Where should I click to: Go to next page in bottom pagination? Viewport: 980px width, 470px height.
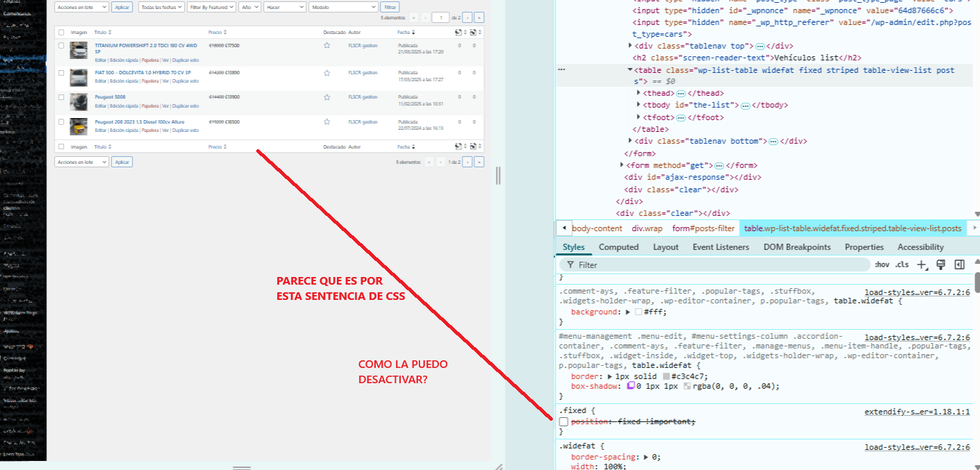click(467, 162)
